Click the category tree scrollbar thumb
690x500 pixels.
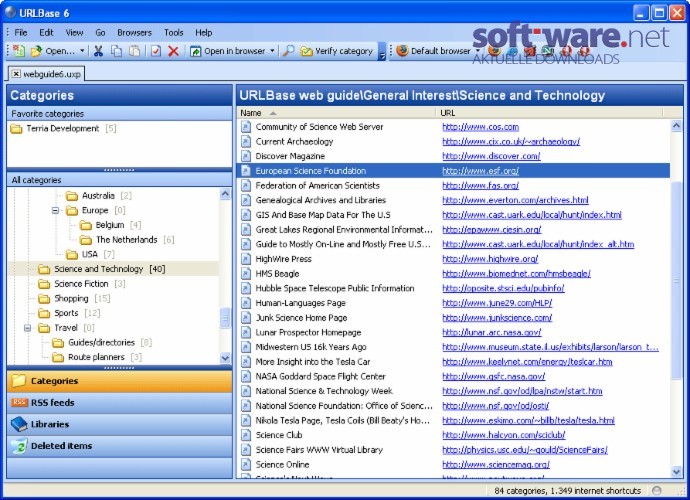click(x=225, y=318)
